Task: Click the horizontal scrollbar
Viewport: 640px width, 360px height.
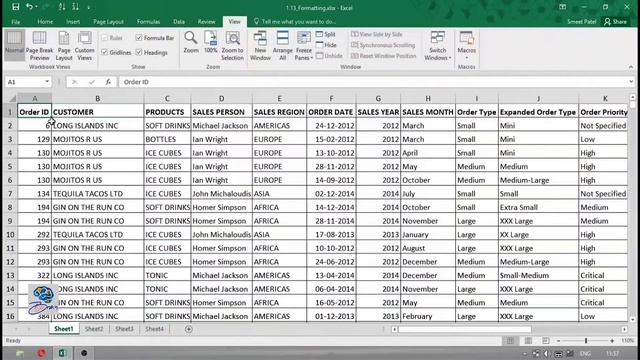Action: [465, 329]
